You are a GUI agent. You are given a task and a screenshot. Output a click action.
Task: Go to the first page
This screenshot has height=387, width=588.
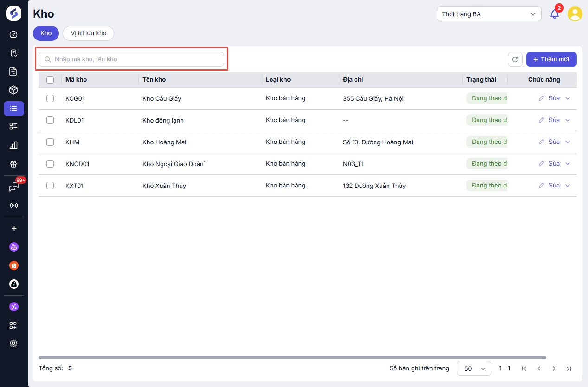tap(524, 368)
